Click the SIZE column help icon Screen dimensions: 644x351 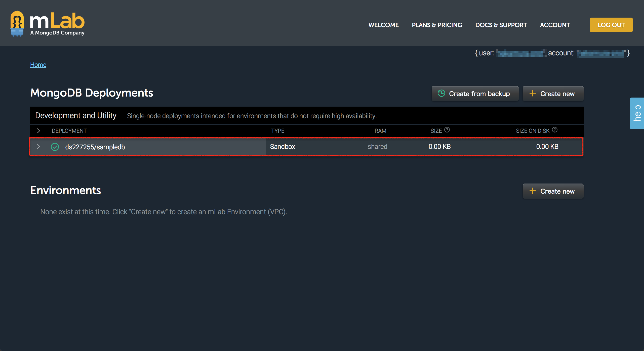pos(447,130)
